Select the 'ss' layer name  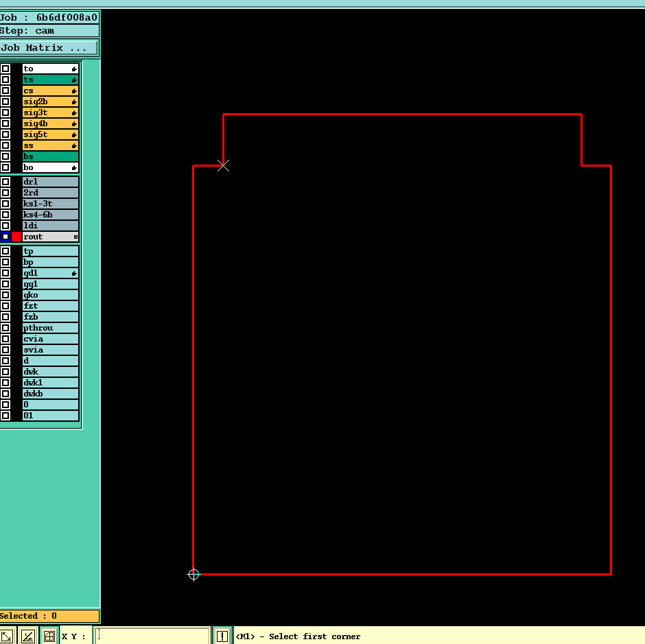51,145
